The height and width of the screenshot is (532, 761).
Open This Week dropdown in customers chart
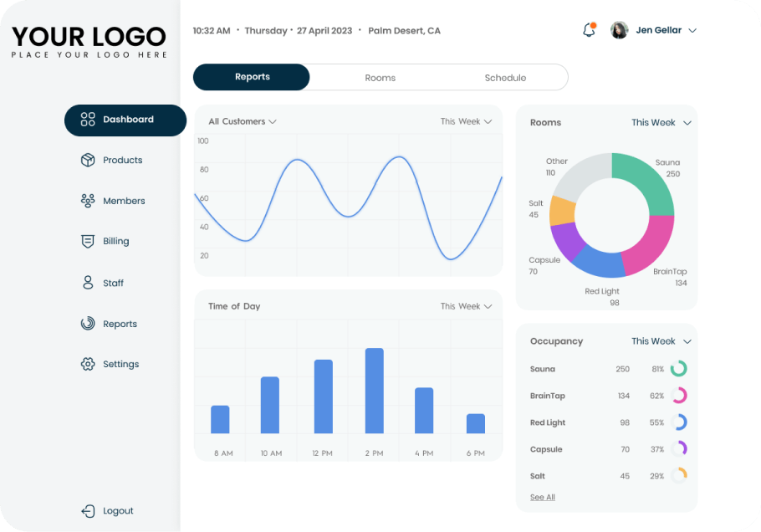(x=466, y=121)
